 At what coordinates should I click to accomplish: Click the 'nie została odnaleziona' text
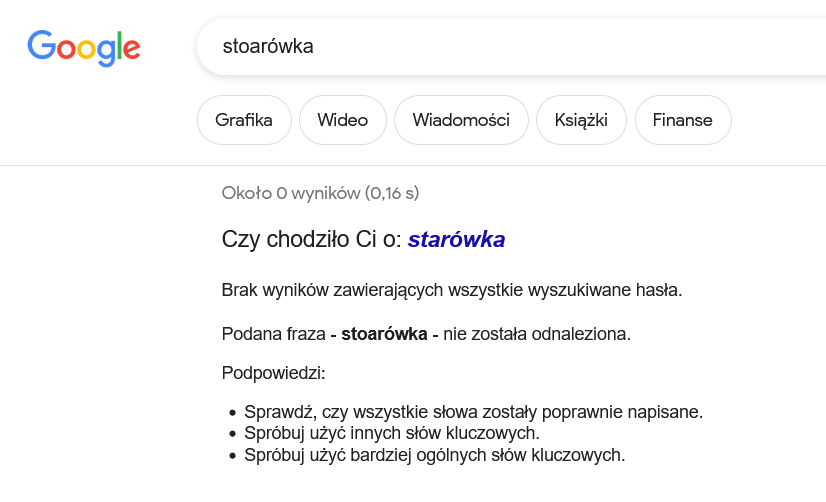[x=537, y=333]
